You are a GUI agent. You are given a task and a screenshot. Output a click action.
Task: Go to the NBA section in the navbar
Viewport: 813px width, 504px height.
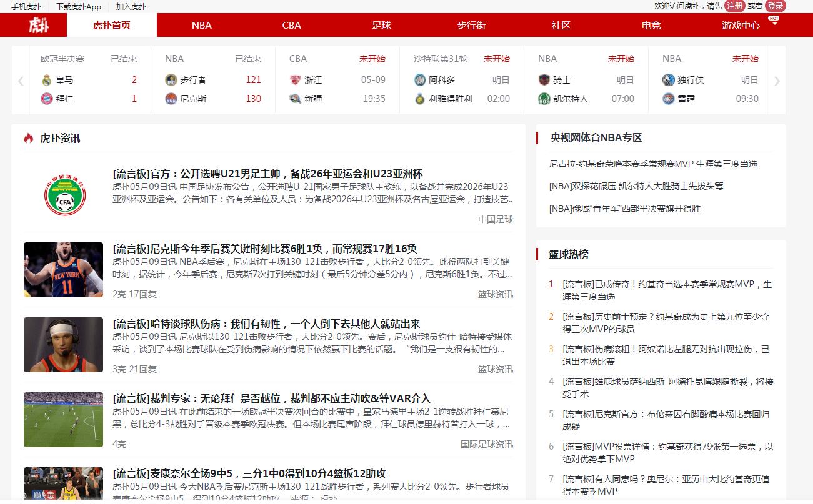(x=202, y=26)
